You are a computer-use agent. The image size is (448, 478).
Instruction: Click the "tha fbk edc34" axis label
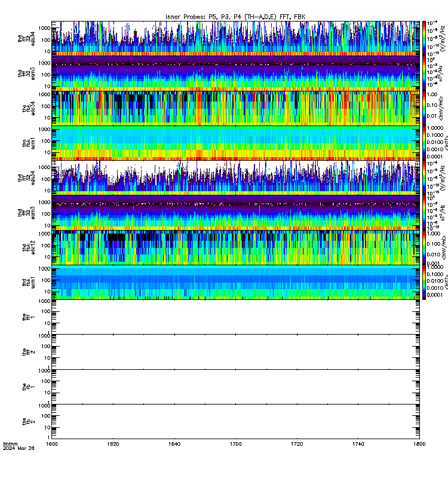coord(29,108)
